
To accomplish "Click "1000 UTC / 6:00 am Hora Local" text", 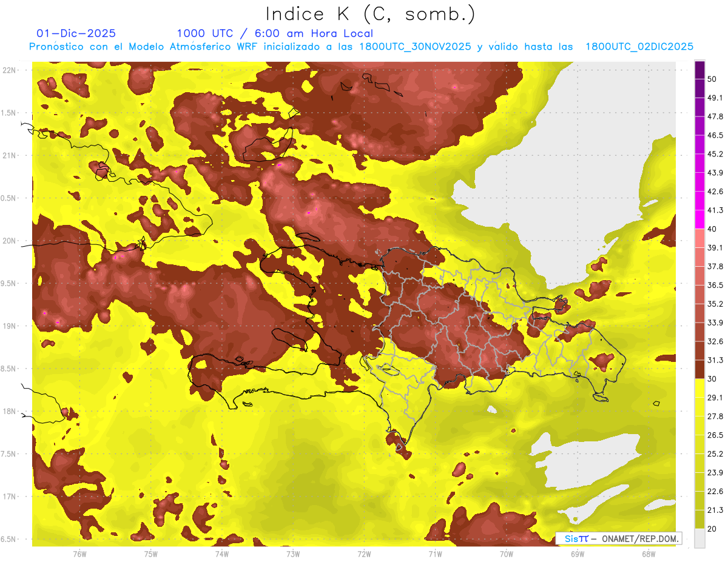I will (275, 33).
